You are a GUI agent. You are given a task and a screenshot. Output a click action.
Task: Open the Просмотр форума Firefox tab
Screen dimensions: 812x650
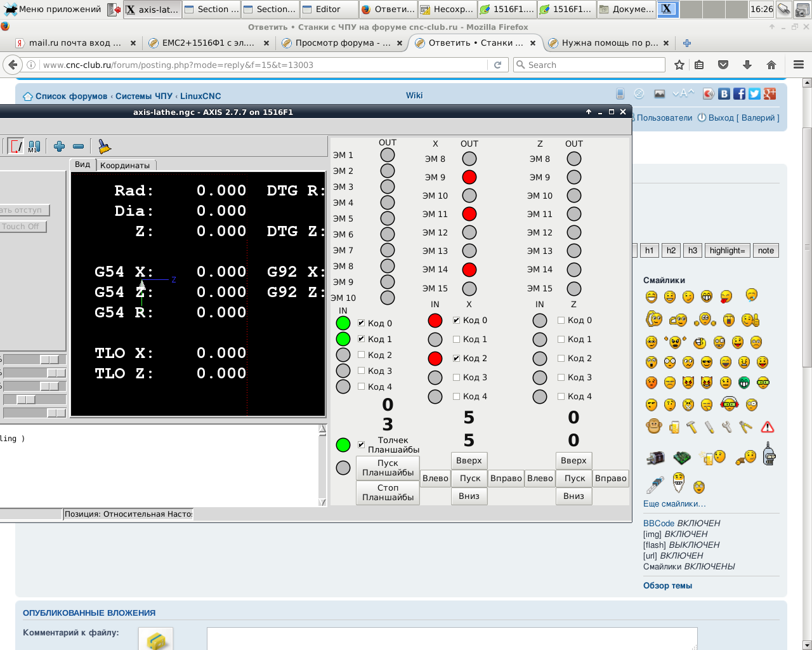pos(341,43)
